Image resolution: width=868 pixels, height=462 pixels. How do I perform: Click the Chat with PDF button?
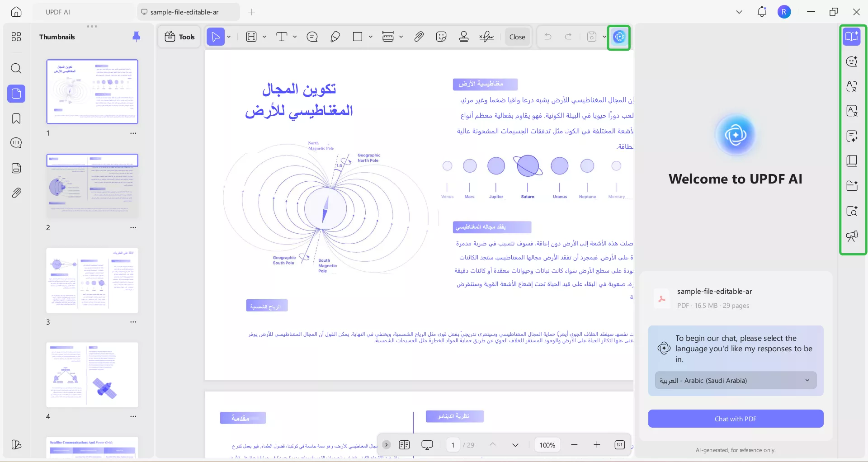[736, 419]
